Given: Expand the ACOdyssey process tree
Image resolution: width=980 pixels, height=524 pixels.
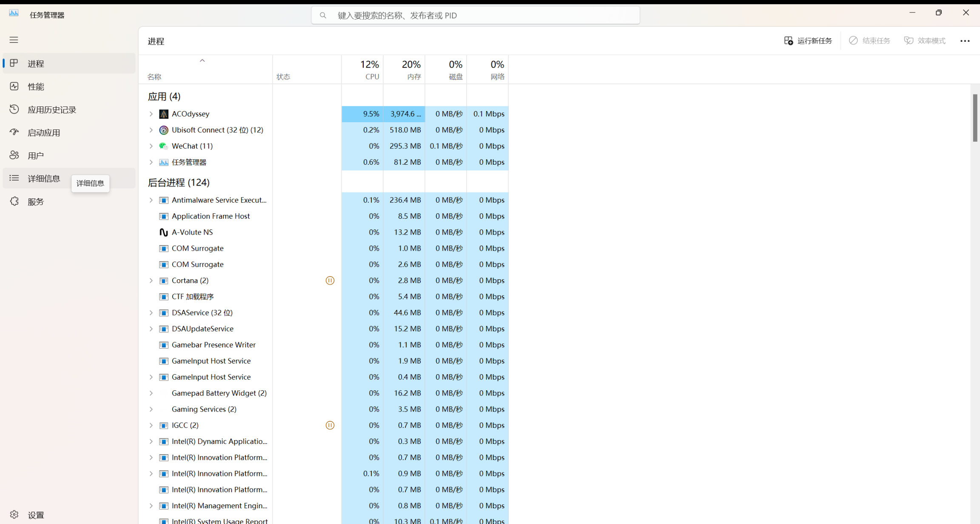Looking at the screenshot, I should 151,114.
